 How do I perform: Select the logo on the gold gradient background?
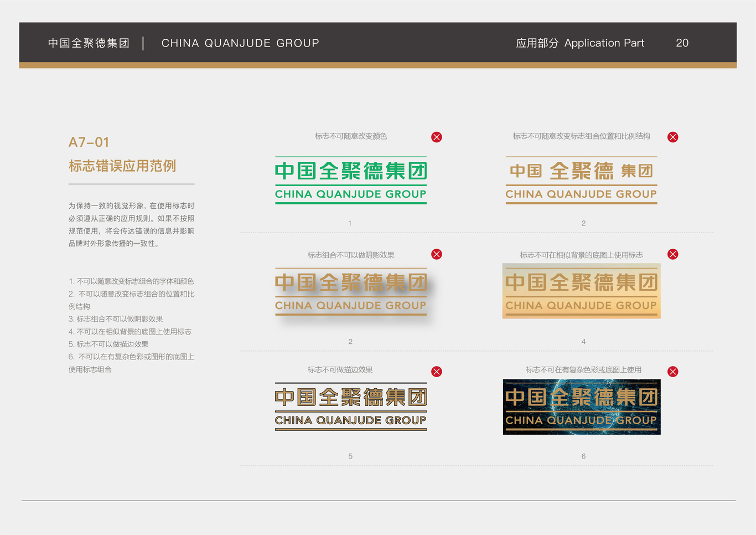(581, 291)
